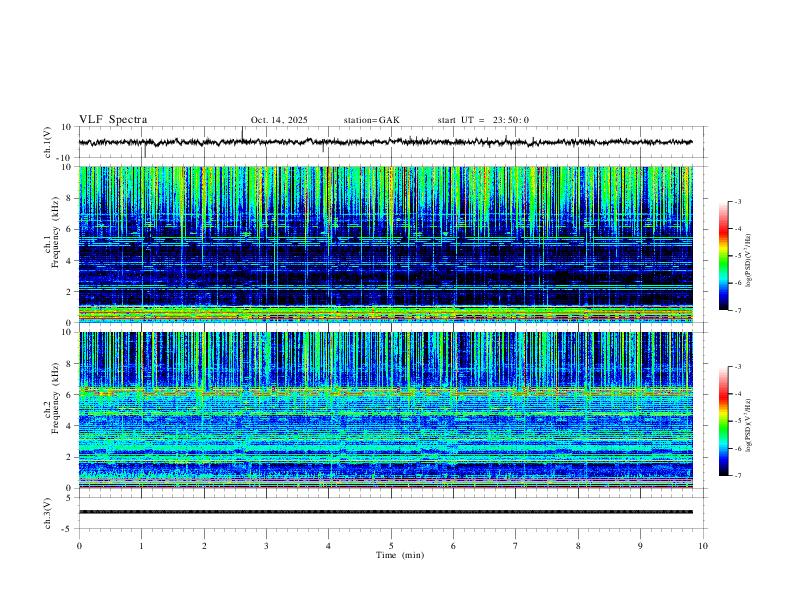Click the 'station=GAK' label

(371, 120)
